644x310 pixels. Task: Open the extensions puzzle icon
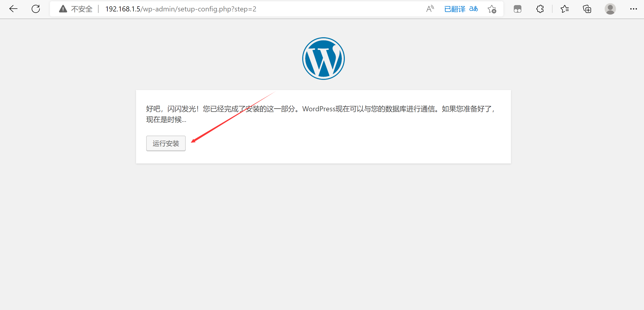click(540, 9)
